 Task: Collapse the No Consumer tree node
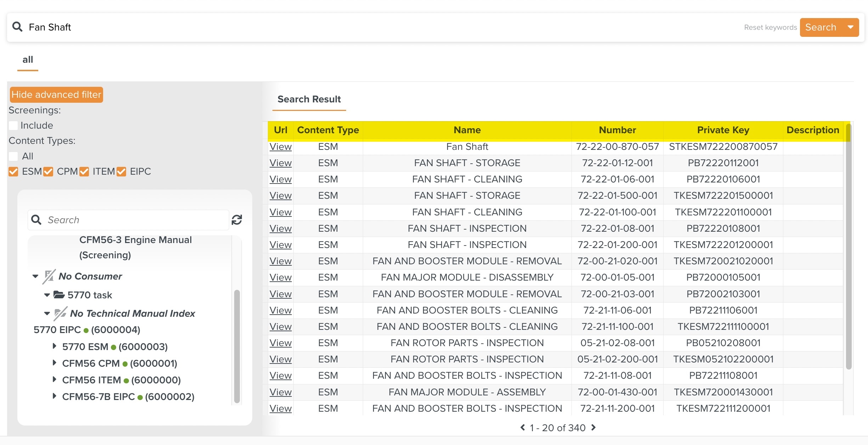coord(35,276)
